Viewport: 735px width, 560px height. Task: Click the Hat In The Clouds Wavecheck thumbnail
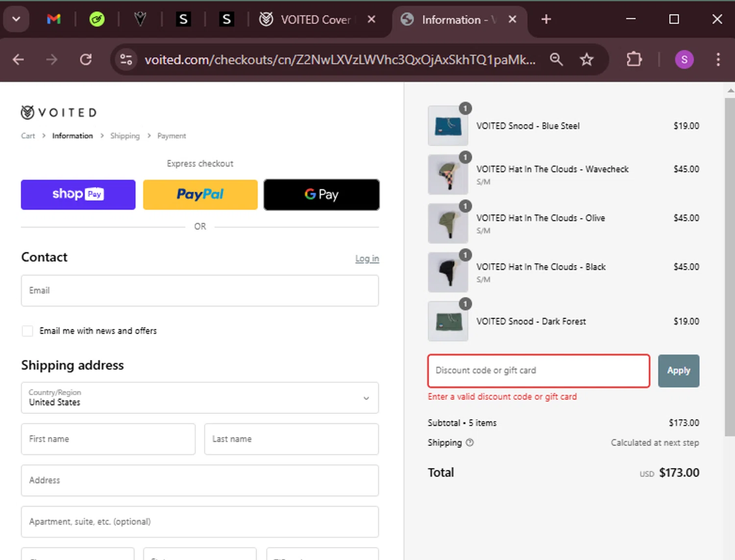(448, 175)
